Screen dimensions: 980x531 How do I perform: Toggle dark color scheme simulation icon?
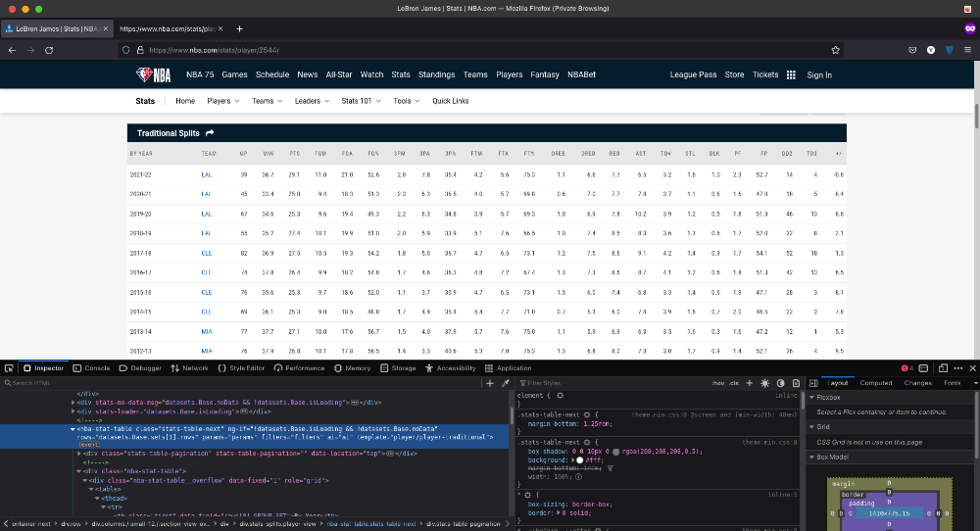click(781, 383)
